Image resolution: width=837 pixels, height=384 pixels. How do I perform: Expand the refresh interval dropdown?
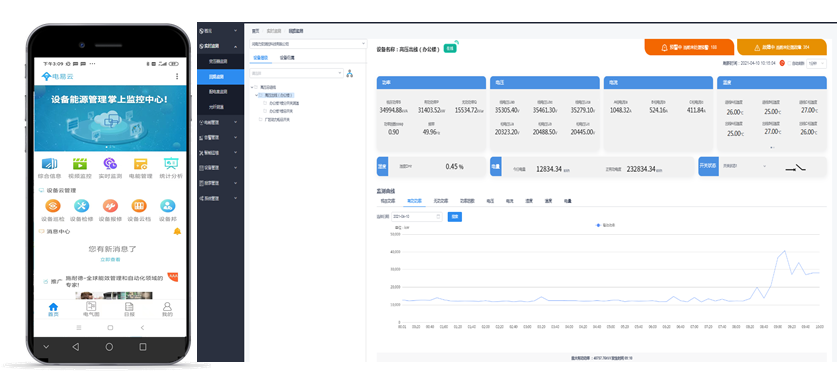pyautogui.click(x=816, y=63)
